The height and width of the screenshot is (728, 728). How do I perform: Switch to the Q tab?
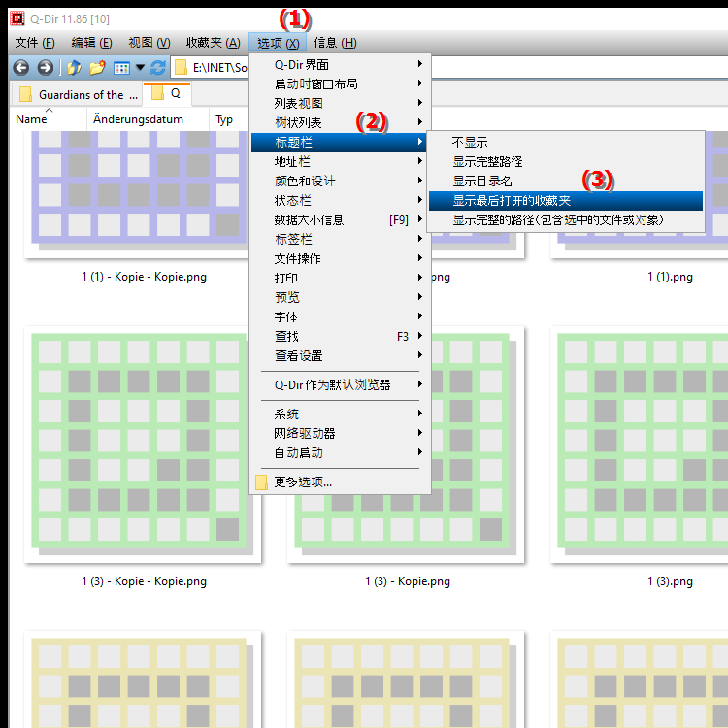(167, 93)
